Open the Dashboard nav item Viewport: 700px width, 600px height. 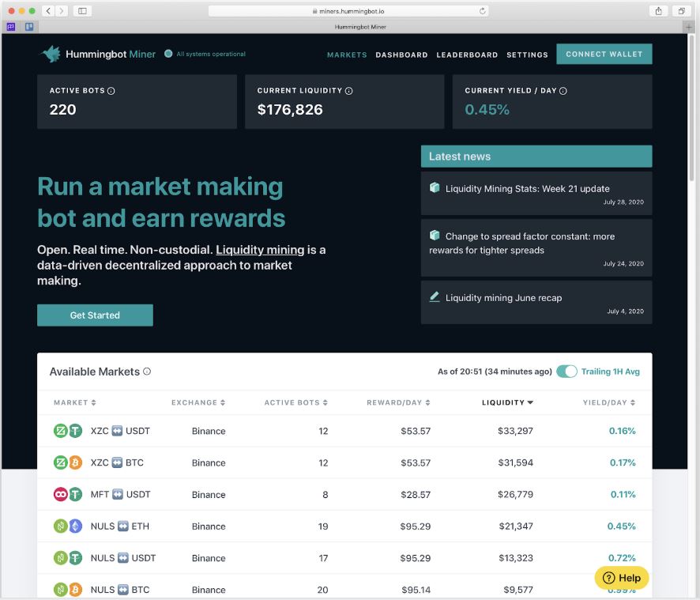click(x=401, y=55)
